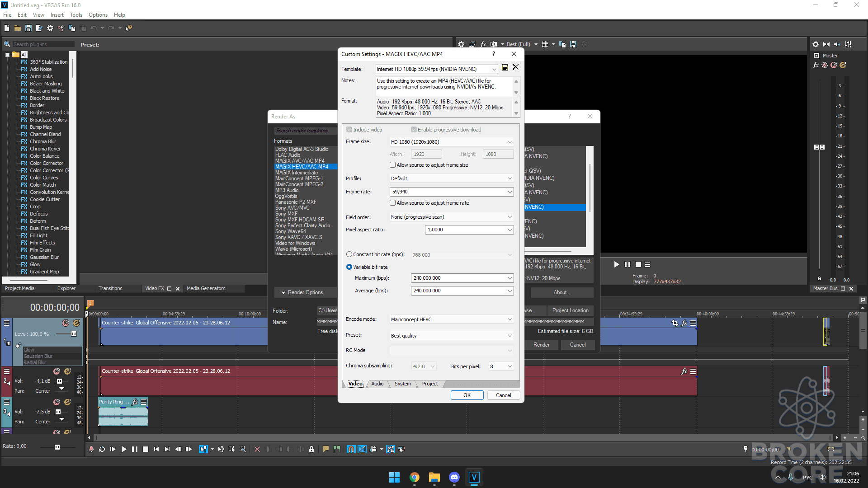Click the Record microphone button in transport bar
The image size is (868, 488).
pyautogui.click(x=91, y=449)
